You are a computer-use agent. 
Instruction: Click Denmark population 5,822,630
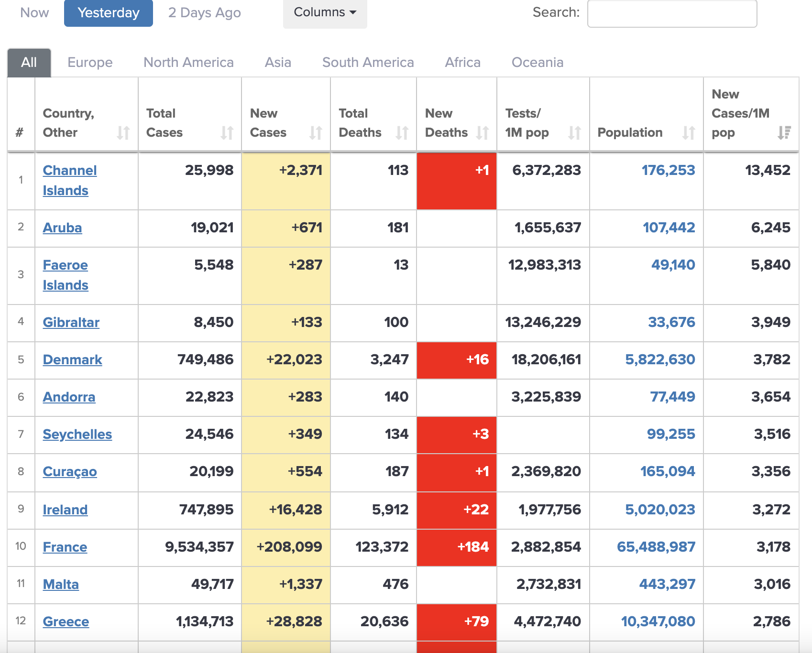tap(660, 359)
